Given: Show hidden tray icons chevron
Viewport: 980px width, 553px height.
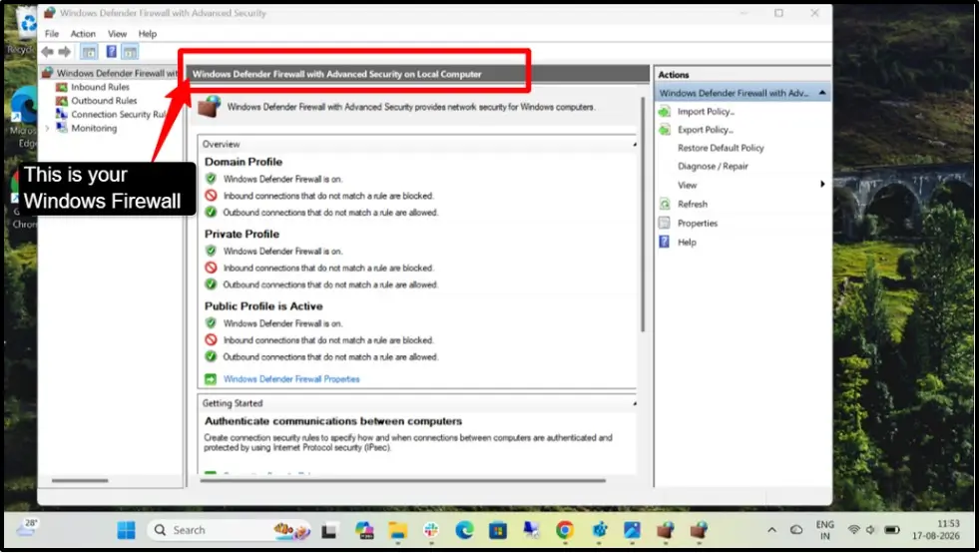Looking at the screenshot, I should (771, 530).
